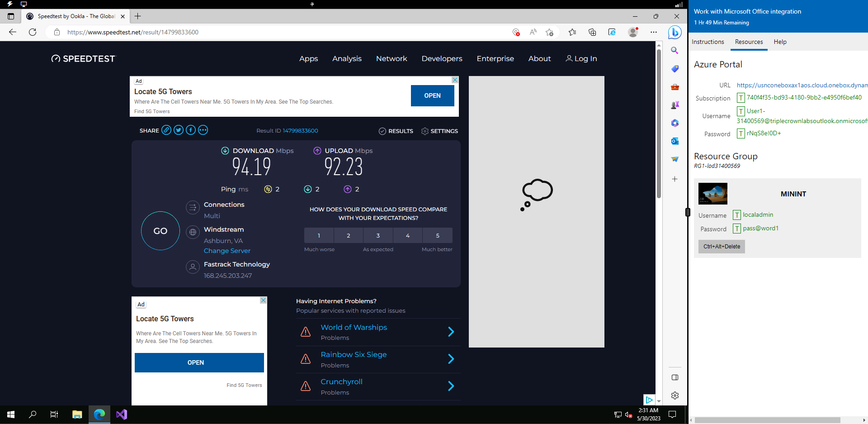This screenshot has height=424, width=868.
Task: Open tracking prevention icon in address bar
Action: tap(516, 32)
